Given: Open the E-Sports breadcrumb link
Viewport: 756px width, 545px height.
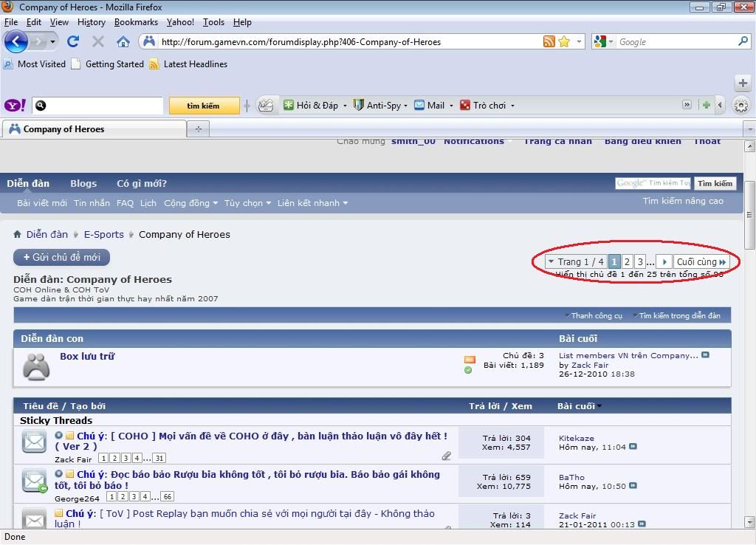Looking at the screenshot, I should (103, 234).
